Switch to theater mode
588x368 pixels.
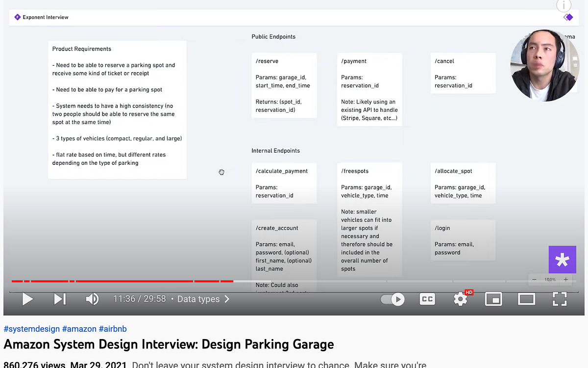point(526,299)
